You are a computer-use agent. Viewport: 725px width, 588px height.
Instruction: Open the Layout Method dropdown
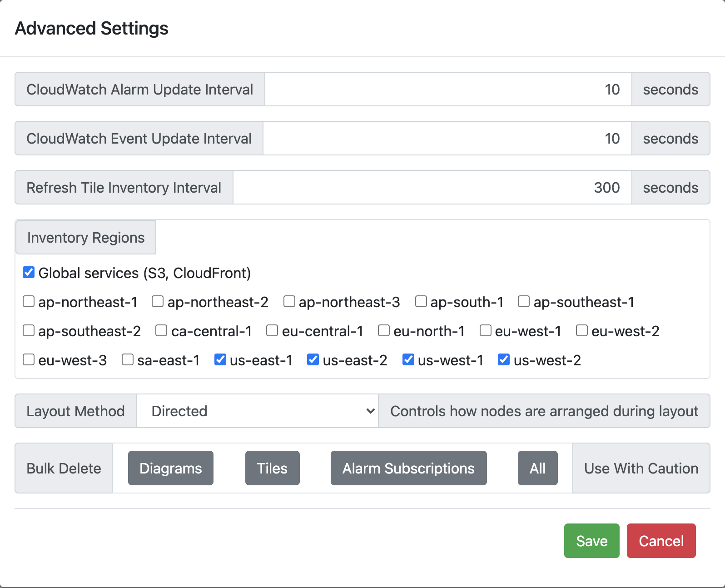tap(258, 411)
